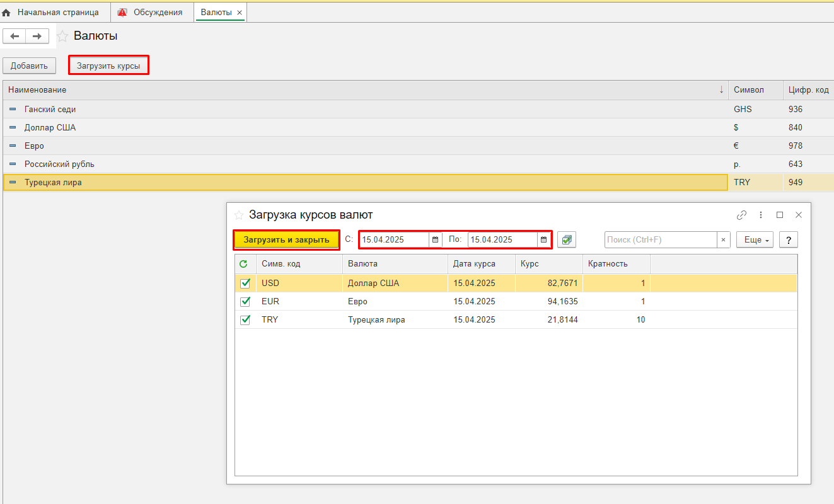The width and height of the screenshot is (834, 504).
Task: Click the green refresh icon in table header
Action: pyautogui.click(x=243, y=264)
